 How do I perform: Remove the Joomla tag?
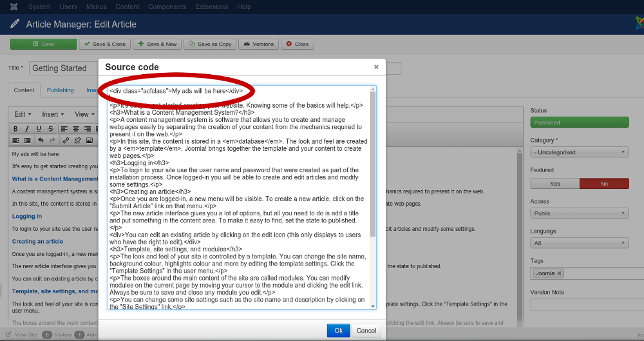point(560,273)
